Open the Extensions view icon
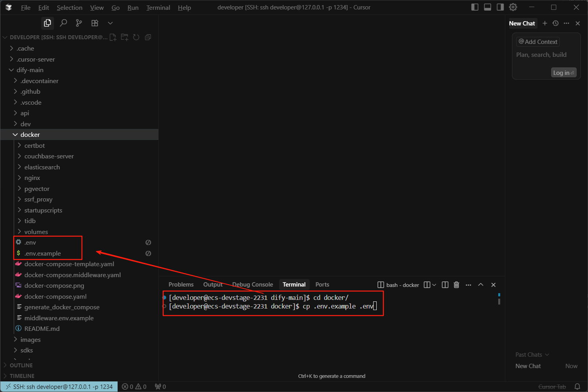The width and height of the screenshot is (588, 392). pos(95,23)
